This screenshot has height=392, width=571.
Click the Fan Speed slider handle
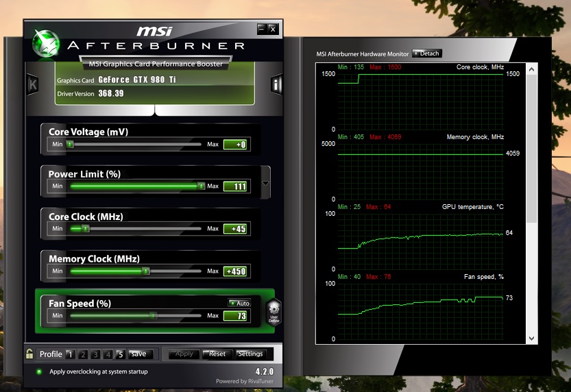(154, 315)
